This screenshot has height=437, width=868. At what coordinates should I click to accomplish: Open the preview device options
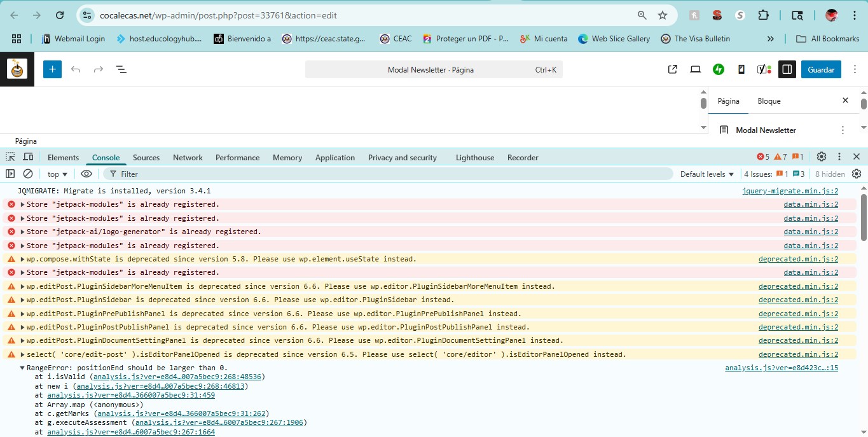point(696,69)
